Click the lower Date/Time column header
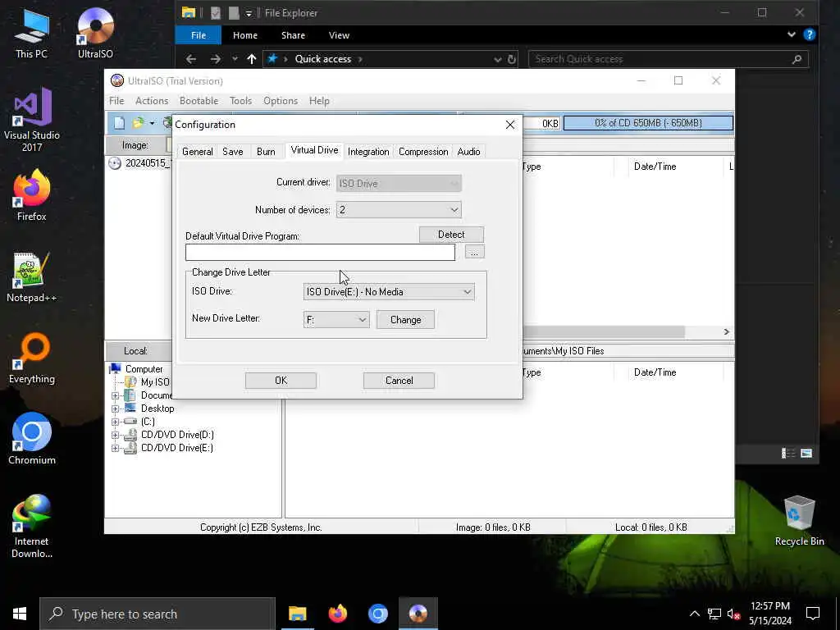The image size is (840, 630). pyautogui.click(x=655, y=372)
